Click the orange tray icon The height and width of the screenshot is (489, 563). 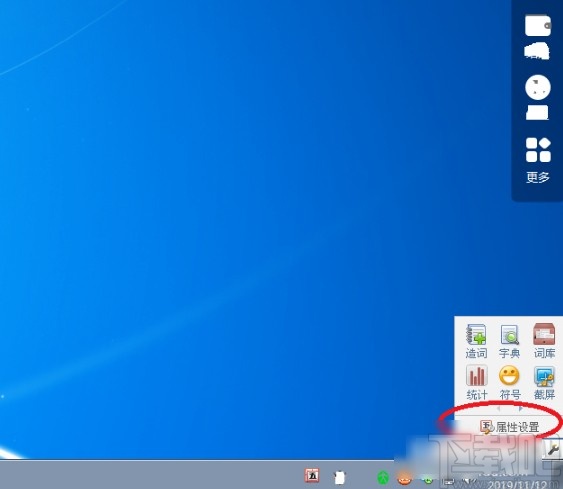(x=404, y=478)
